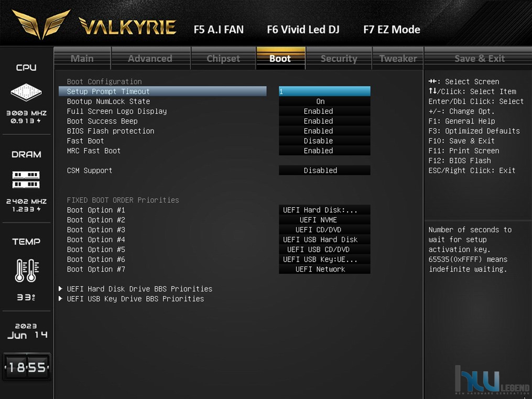Open the Chipset tab

(223, 58)
